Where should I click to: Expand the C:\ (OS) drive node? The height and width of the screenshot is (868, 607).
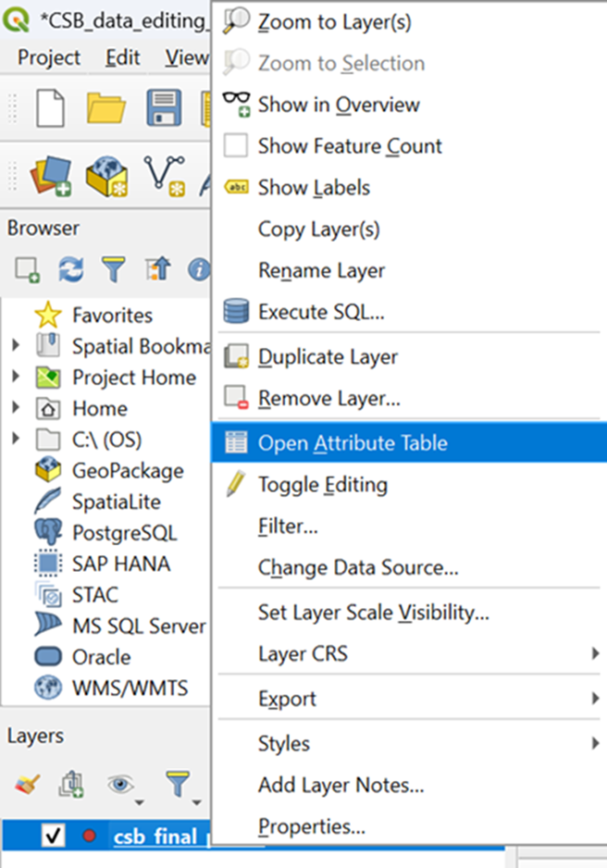click(16, 440)
